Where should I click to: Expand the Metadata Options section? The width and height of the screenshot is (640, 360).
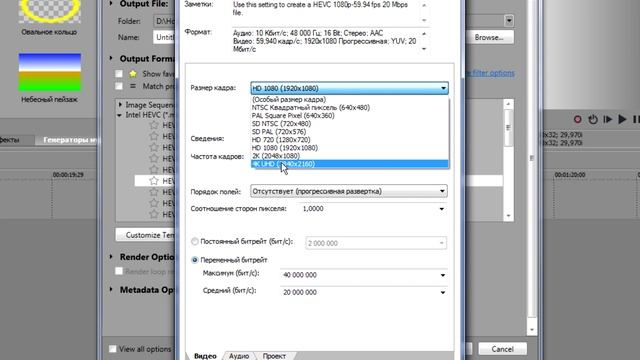(x=111, y=289)
